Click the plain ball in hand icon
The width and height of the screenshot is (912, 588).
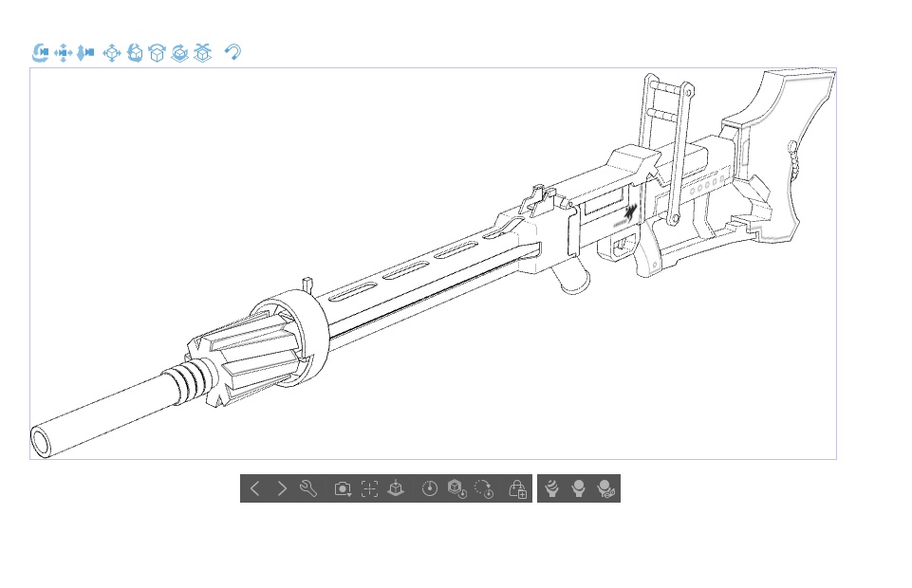click(578, 488)
